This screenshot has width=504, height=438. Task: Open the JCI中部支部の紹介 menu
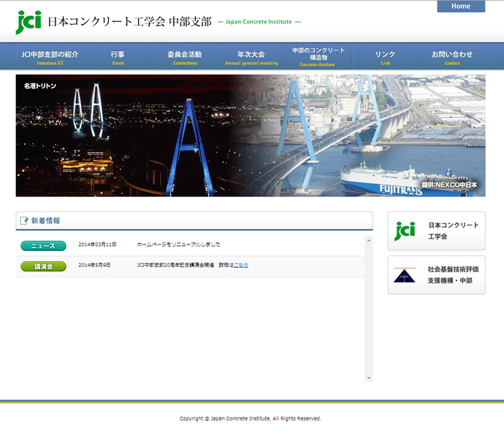click(50, 57)
